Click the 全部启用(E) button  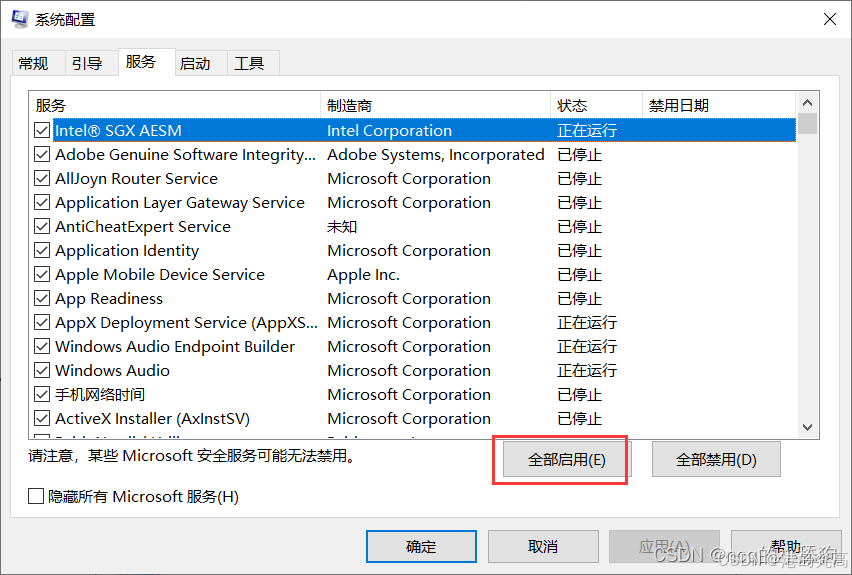tap(566, 460)
